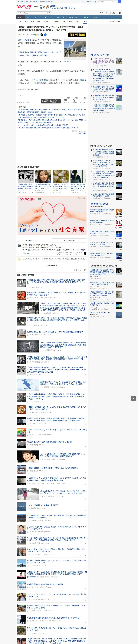Click なるほど reaction on first comment
Screen dimensions: 138x644
[70, 254]
